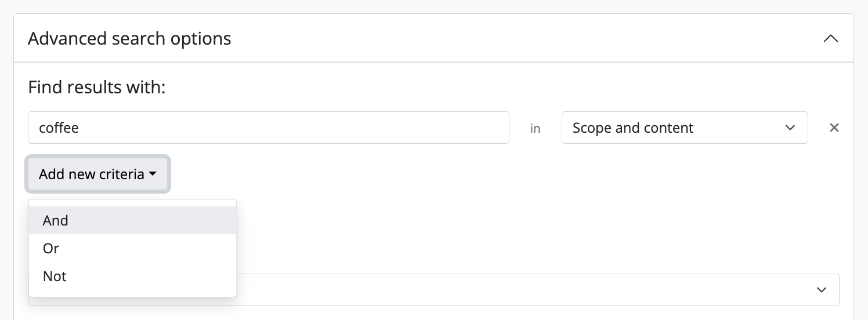Focus the search field containing coffee
The image size is (868, 320).
point(268,128)
